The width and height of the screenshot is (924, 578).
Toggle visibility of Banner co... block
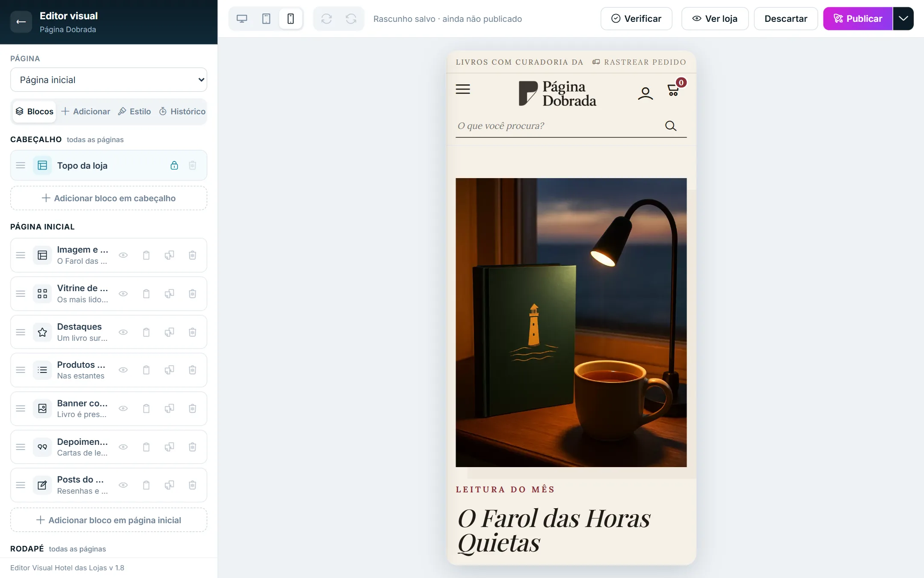123,408
